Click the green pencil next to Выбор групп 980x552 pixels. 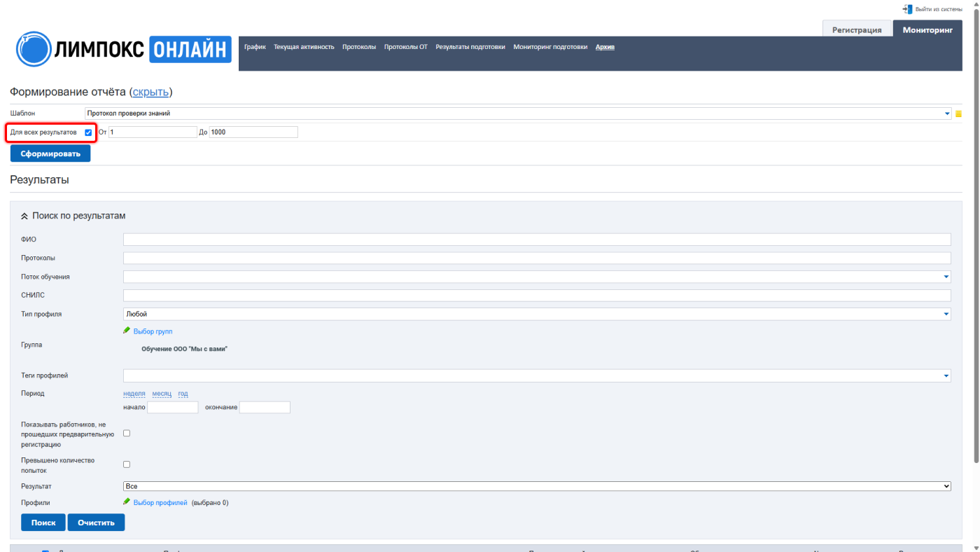click(127, 331)
